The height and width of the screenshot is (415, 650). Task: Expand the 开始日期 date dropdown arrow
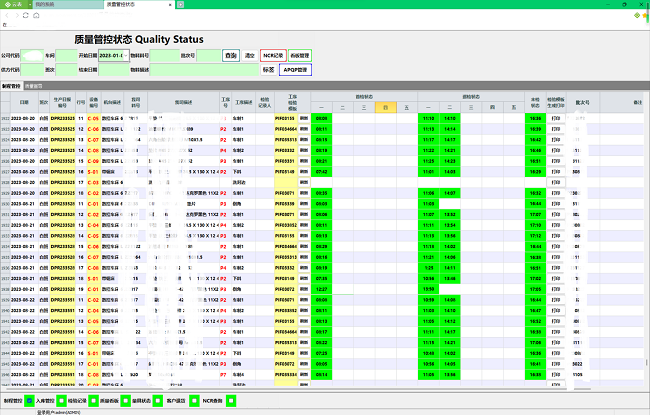126,56
